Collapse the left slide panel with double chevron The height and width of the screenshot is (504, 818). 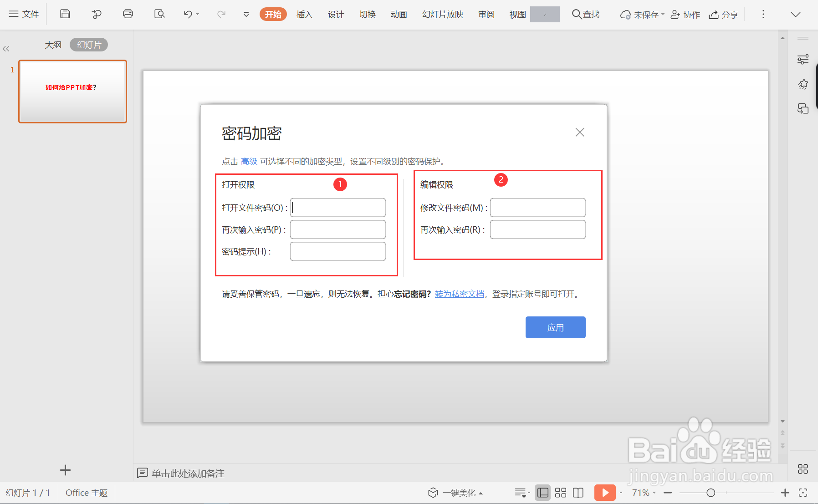(6, 48)
